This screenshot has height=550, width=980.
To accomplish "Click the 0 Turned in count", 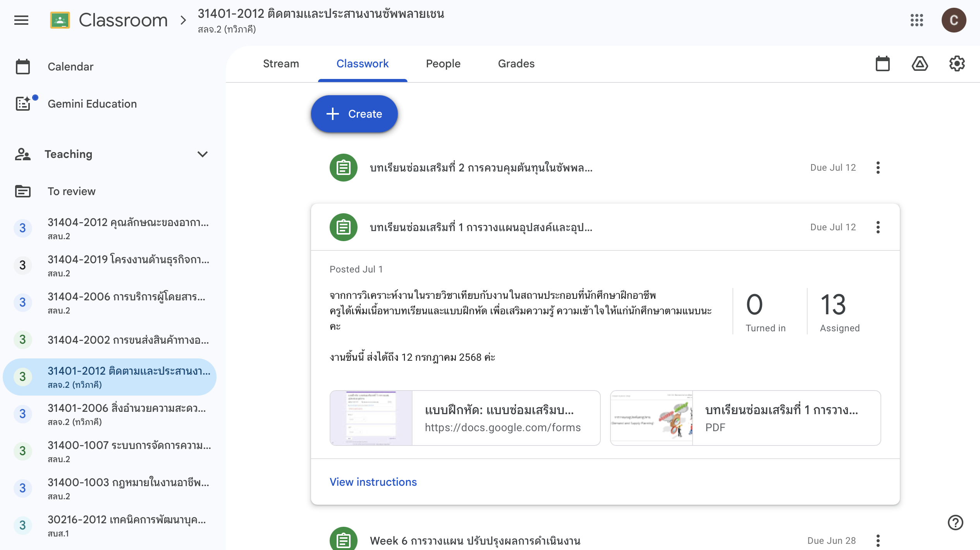I will (x=765, y=312).
